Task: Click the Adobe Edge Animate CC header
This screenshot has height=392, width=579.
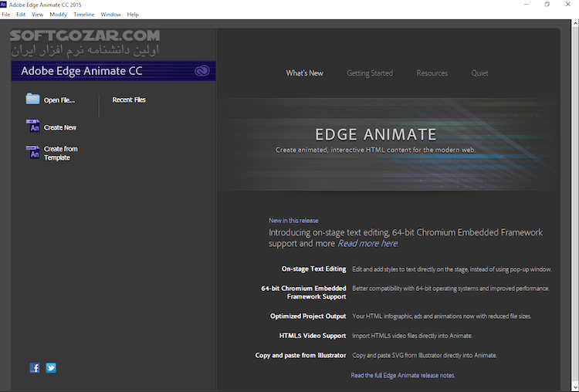Action: [82, 71]
